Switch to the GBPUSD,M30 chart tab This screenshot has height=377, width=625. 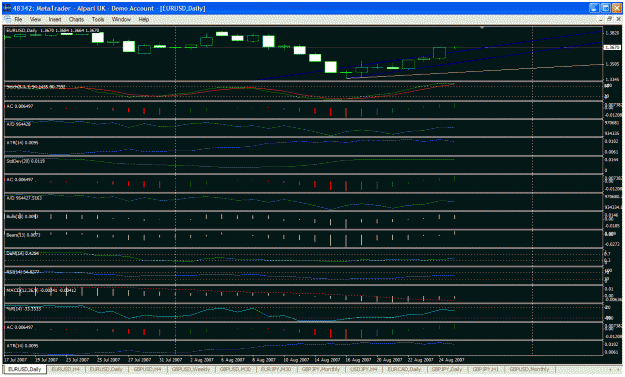coord(235,369)
